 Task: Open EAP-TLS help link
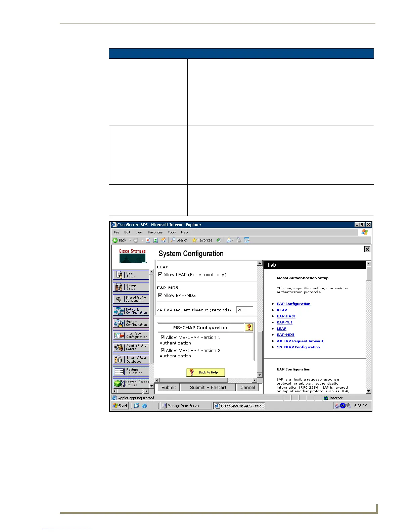284,322
